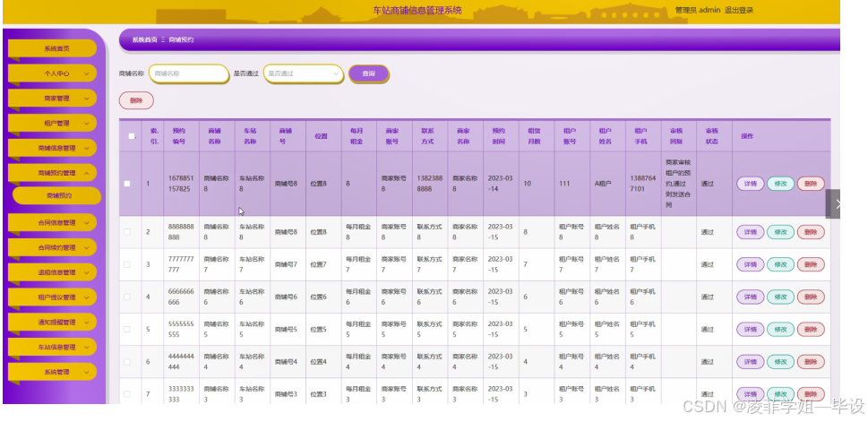Click the 2023-03-14 预约时间 cell
The image size is (868, 422).
click(501, 184)
